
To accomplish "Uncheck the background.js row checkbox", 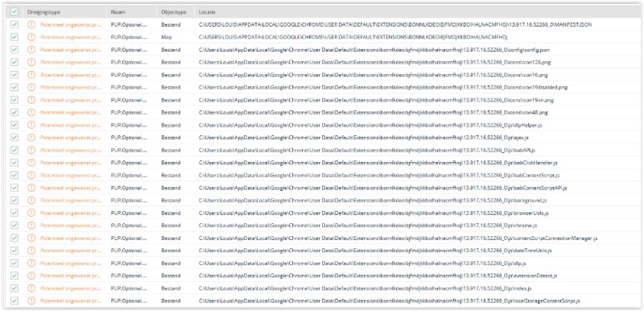I will pos(14,201).
